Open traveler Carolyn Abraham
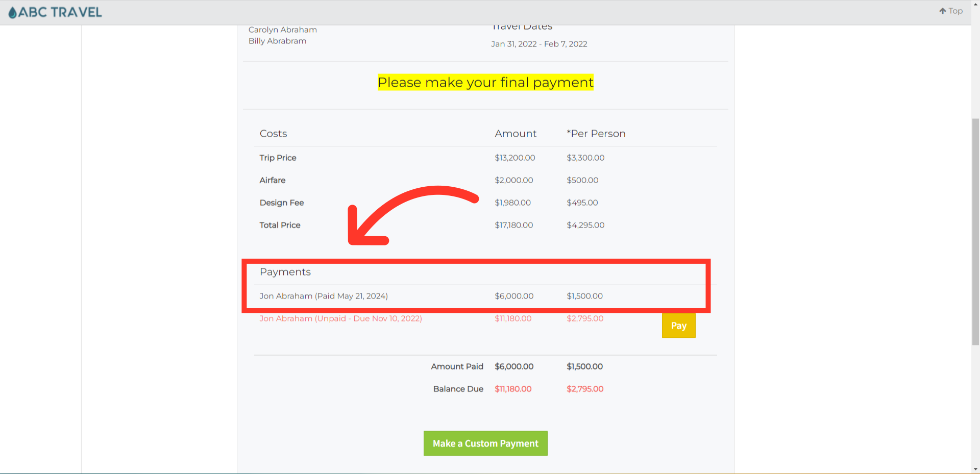Screen dimensions: 980x474 [282, 30]
